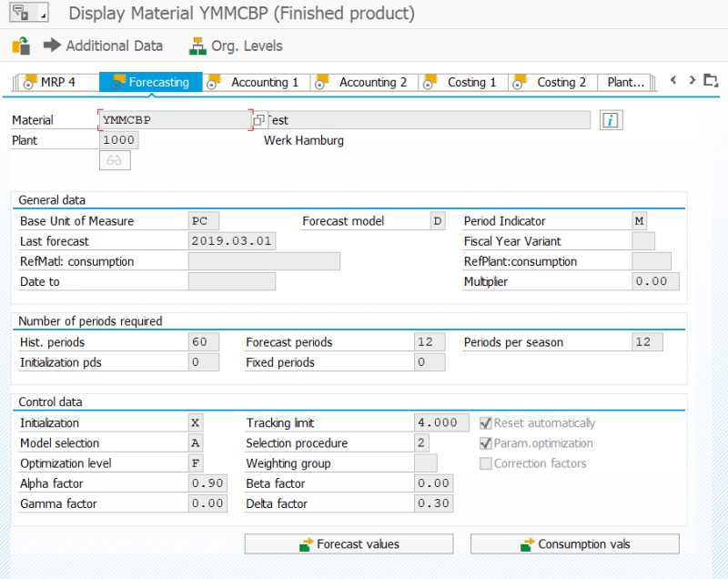Click the Weighting group field

(x=425, y=462)
